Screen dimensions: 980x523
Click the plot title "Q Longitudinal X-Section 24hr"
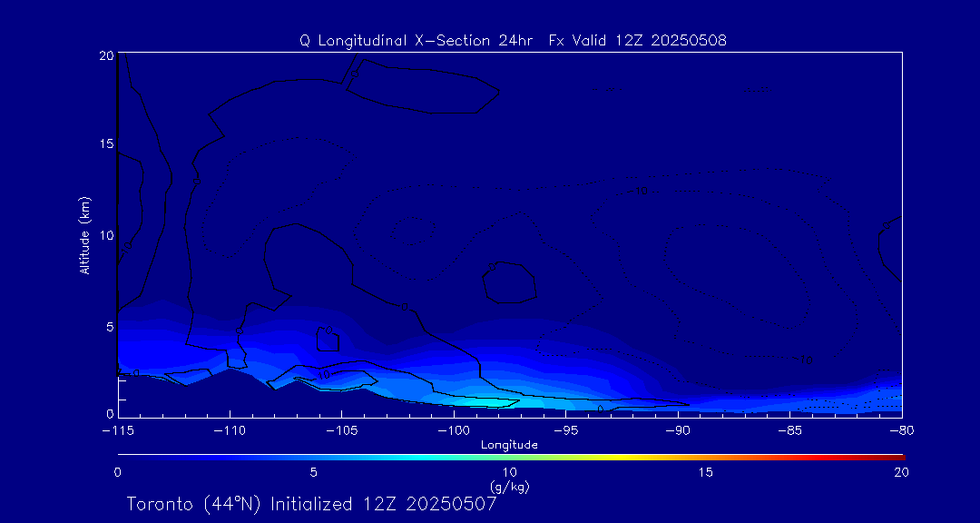tap(416, 41)
